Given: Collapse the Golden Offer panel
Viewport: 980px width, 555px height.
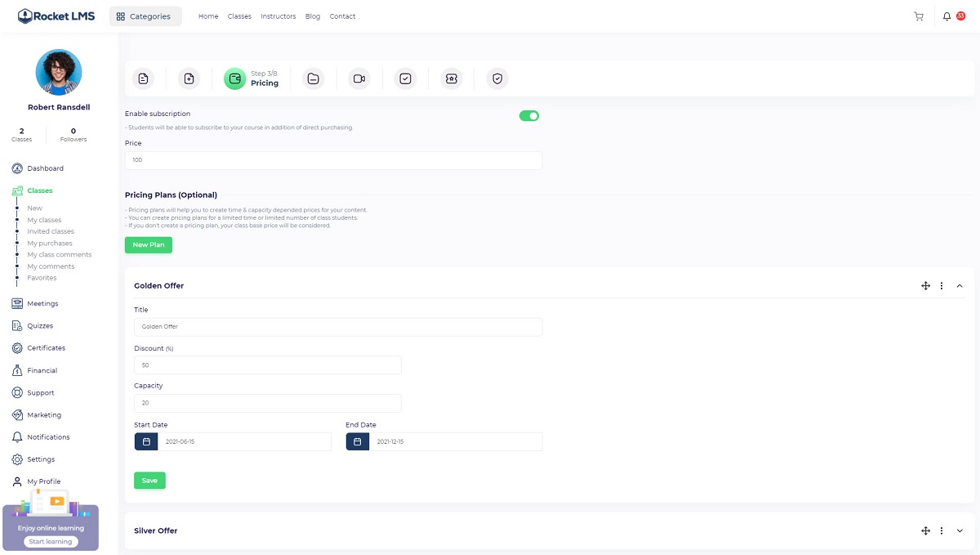Looking at the screenshot, I should click(x=960, y=286).
